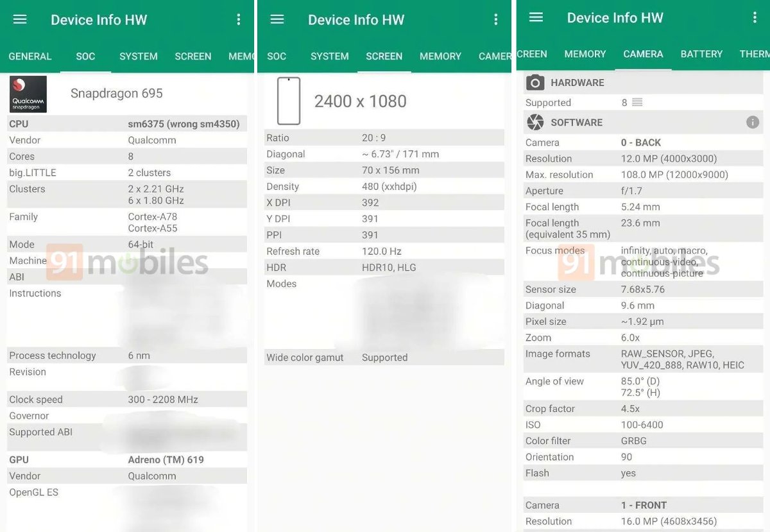Open the partially visible THERM tab
The width and height of the screenshot is (770, 532).
click(x=755, y=54)
